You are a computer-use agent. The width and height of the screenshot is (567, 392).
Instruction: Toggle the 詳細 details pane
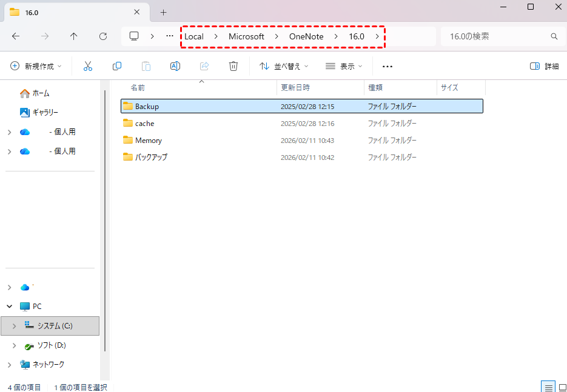[544, 66]
